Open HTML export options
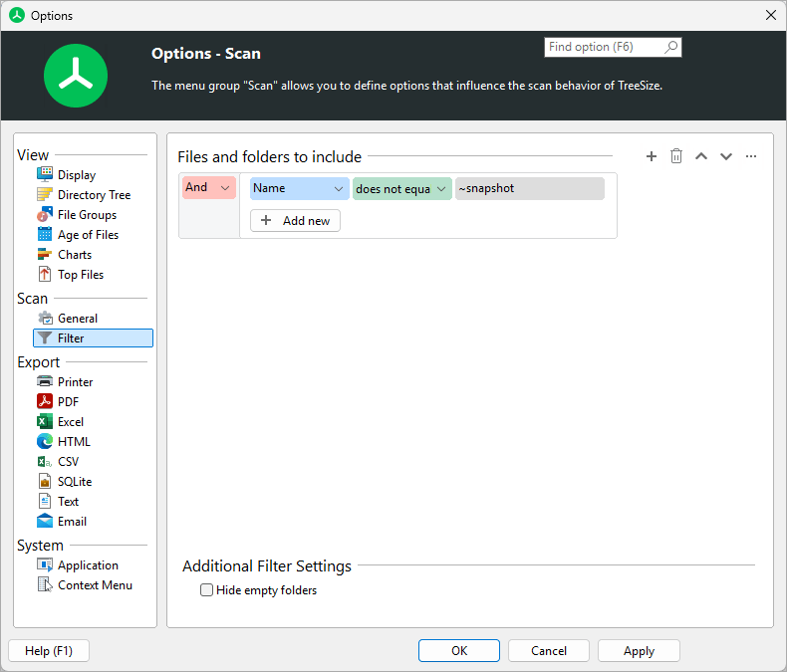Image resolution: width=787 pixels, height=672 pixels. point(74,442)
